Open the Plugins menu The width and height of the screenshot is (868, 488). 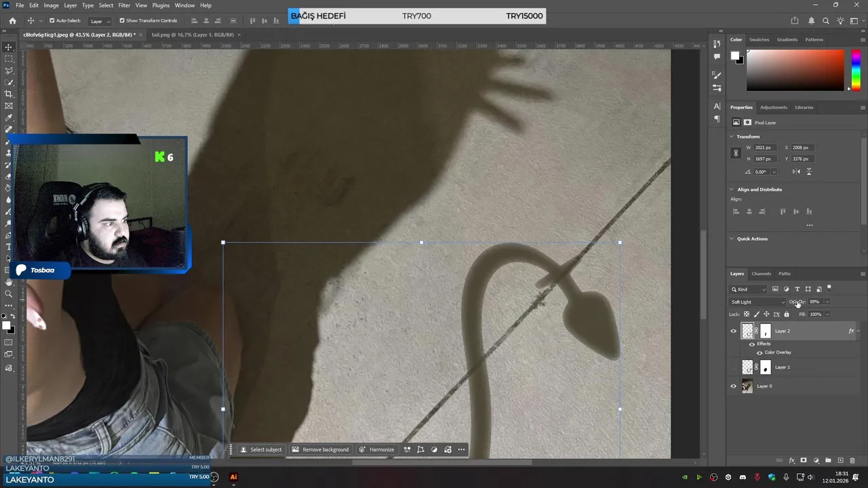[161, 5]
